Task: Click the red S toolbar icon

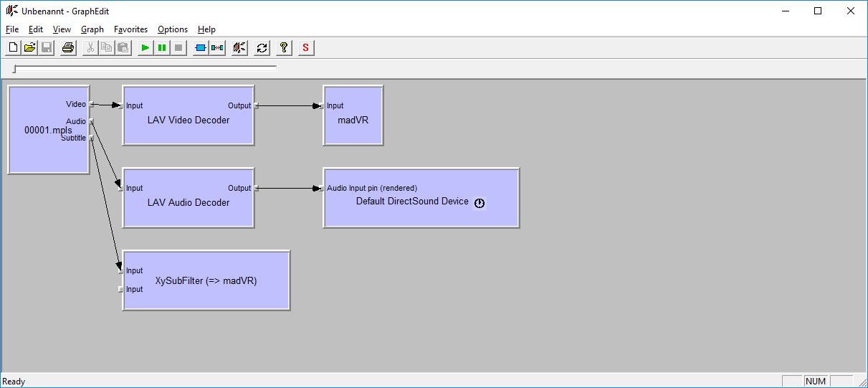Action: 306,48
